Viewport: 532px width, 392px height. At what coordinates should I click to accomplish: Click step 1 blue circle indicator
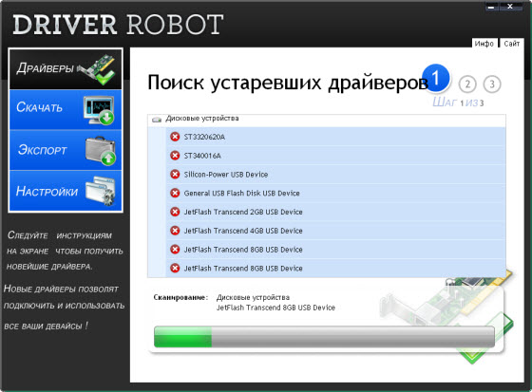(436, 79)
